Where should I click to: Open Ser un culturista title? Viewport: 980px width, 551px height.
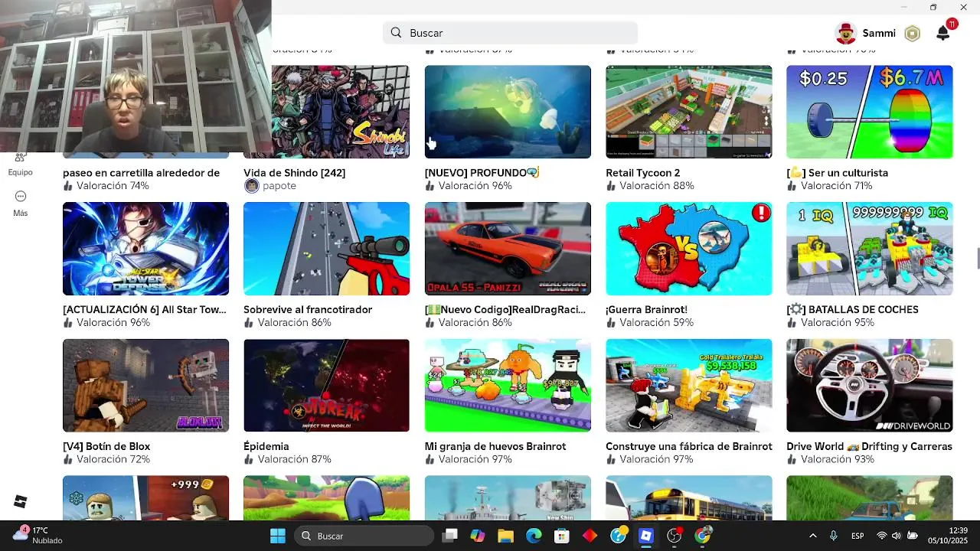pyautogui.click(x=838, y=173)
